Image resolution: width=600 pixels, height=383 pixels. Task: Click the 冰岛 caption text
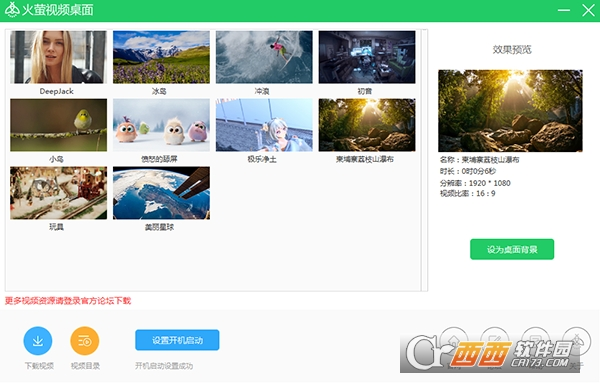[x=159, y=91]
